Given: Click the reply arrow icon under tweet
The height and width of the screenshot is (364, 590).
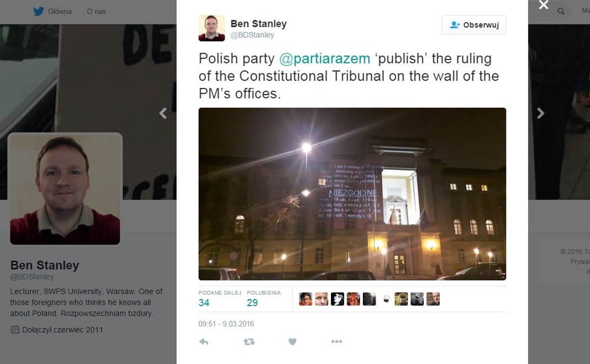Looking at the screenshot, I should click(x=204, y=342).
